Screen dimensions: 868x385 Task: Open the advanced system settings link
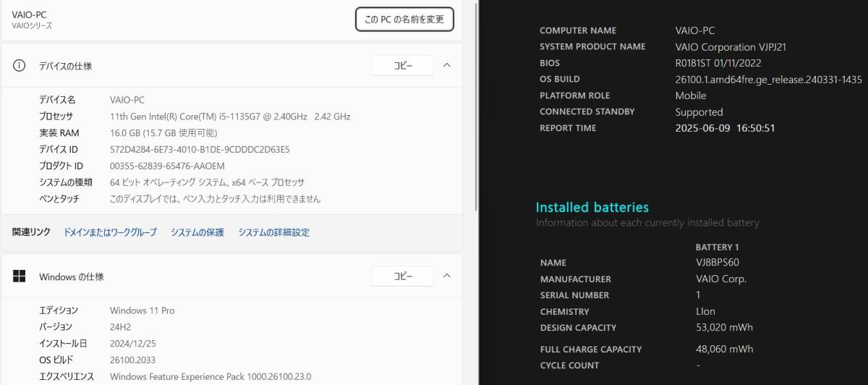click(274, 232)
